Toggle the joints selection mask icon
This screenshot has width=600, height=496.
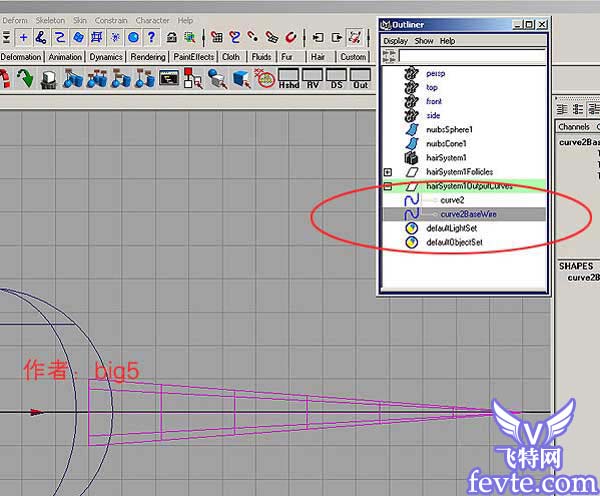pos(41,38)
